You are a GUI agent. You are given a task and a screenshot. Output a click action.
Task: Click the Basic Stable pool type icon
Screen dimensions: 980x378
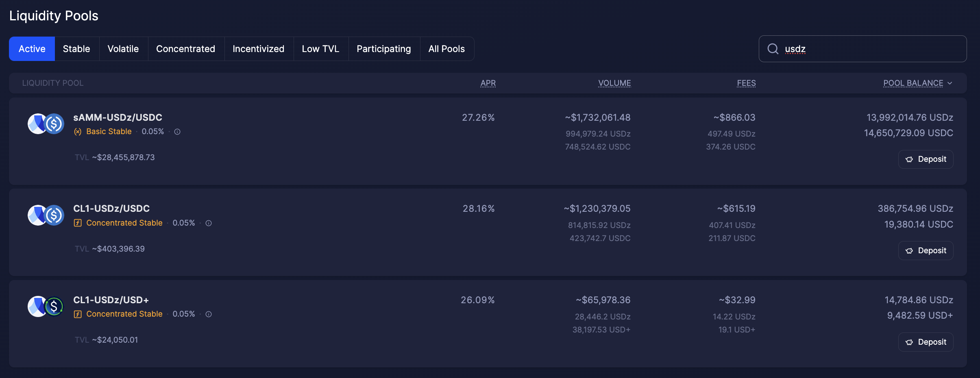[78, 132]
